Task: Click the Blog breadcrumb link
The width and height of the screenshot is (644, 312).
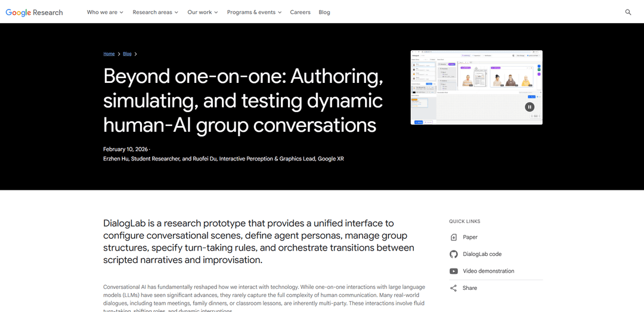Action: pos(127,54)
